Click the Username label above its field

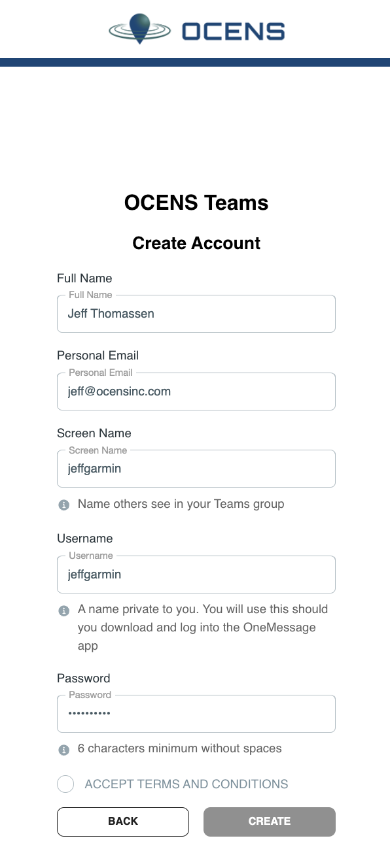[x=85, y=539]
